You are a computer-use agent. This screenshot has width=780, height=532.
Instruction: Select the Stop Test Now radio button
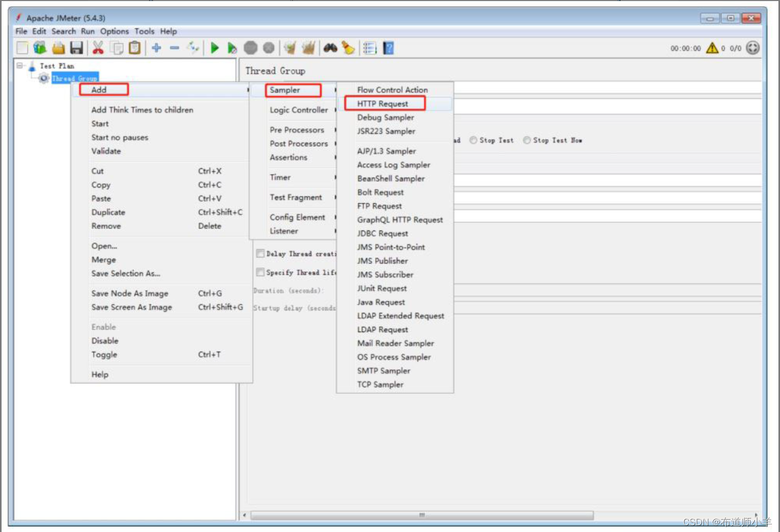(x=527, y=140)
